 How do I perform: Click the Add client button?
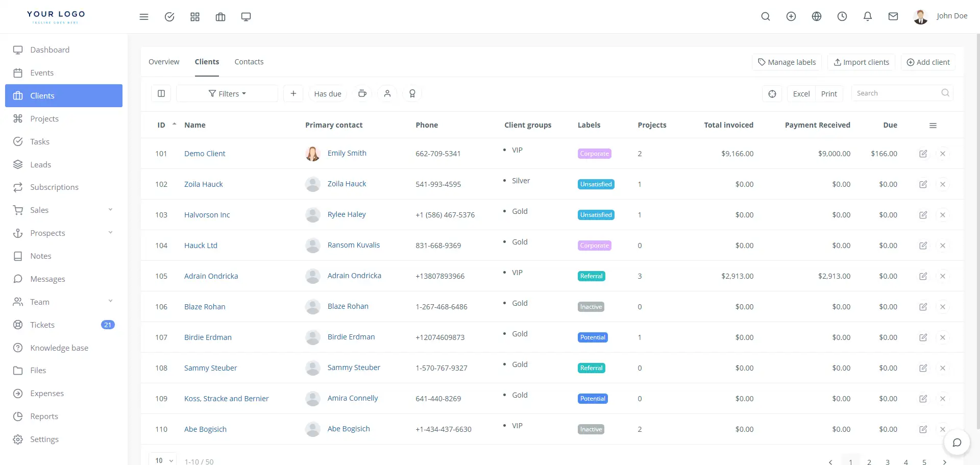pos(927,62)
